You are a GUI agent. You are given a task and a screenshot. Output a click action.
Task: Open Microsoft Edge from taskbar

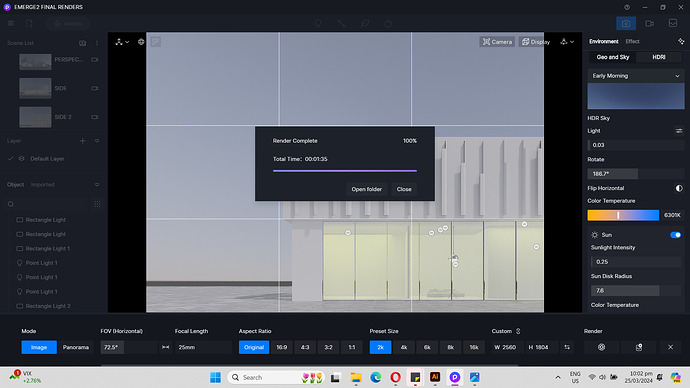click(x=375, y=377)
